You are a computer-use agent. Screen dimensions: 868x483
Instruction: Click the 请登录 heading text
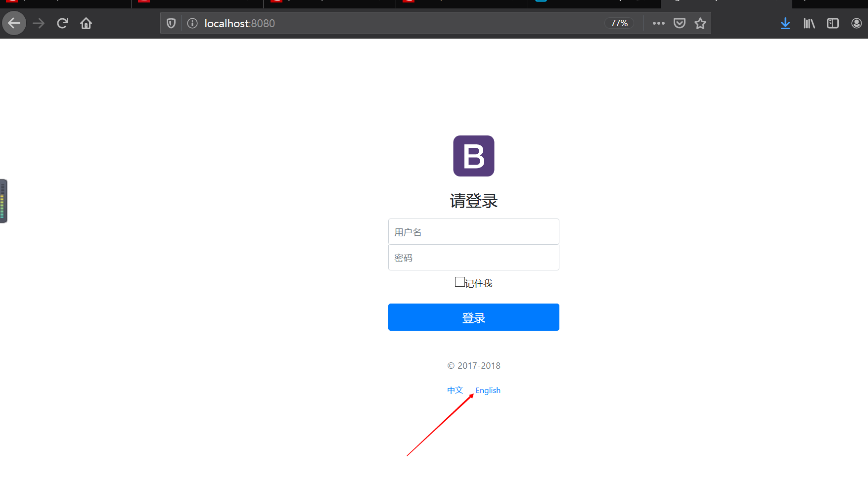[x=474, y=201]
